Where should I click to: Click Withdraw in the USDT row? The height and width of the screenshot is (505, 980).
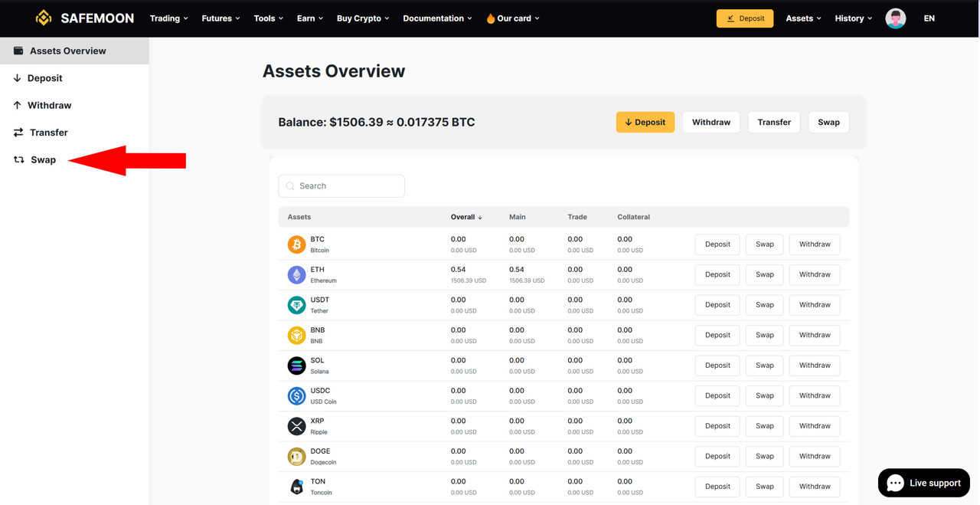pos(815,305)
